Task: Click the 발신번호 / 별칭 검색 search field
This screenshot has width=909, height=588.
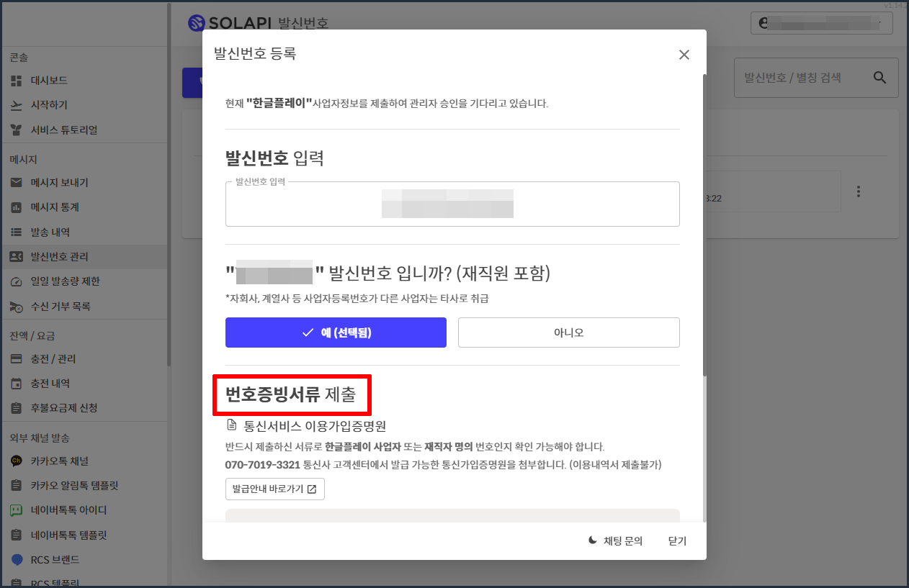Action: (x=816, y=78)
